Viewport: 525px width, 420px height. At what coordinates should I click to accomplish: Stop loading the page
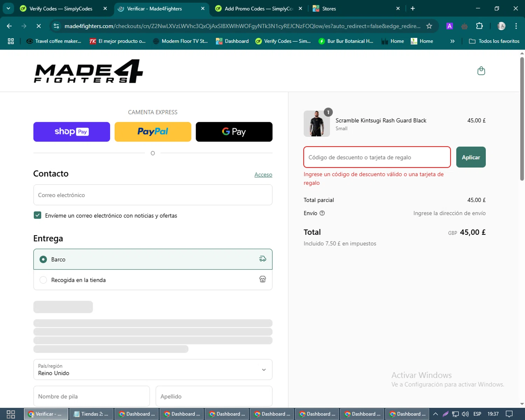pyautogui.click(x=38, y=26)
